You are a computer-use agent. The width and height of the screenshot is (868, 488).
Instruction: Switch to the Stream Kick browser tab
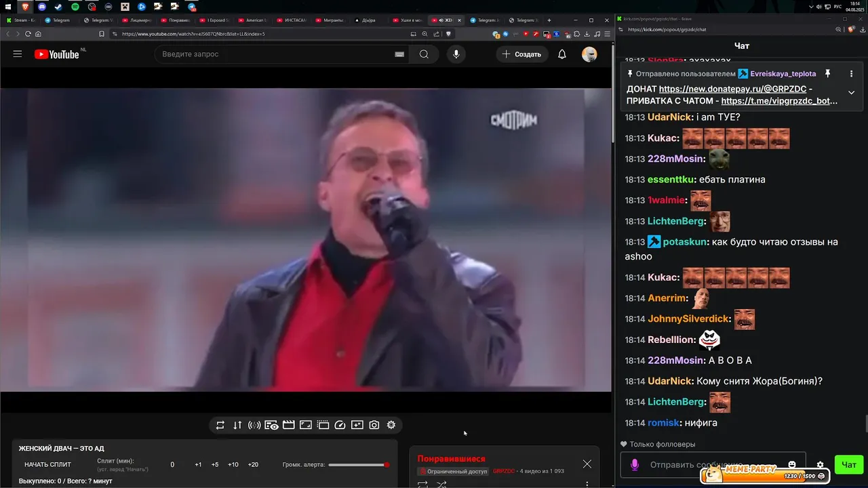(20, 20)
